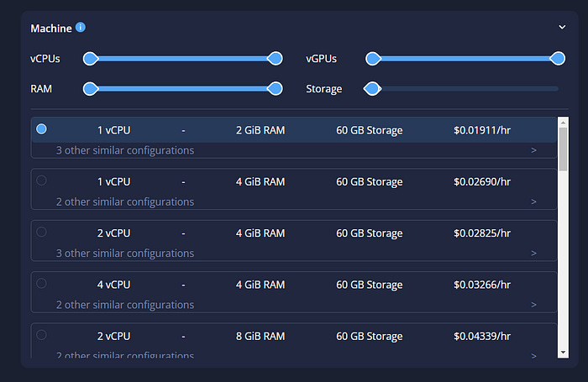Select the RAM slider maximum handle
Screen dimensions: 588x382
coord(276,89)
